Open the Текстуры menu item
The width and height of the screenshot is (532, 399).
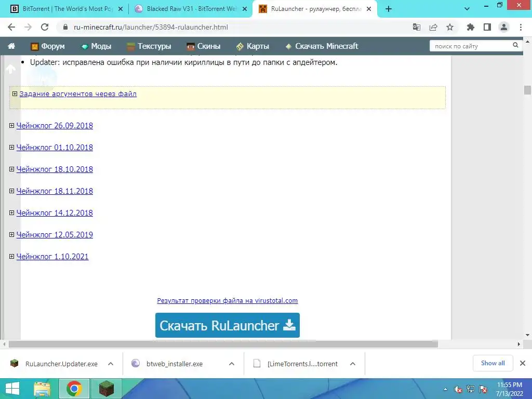coord(149,46)
